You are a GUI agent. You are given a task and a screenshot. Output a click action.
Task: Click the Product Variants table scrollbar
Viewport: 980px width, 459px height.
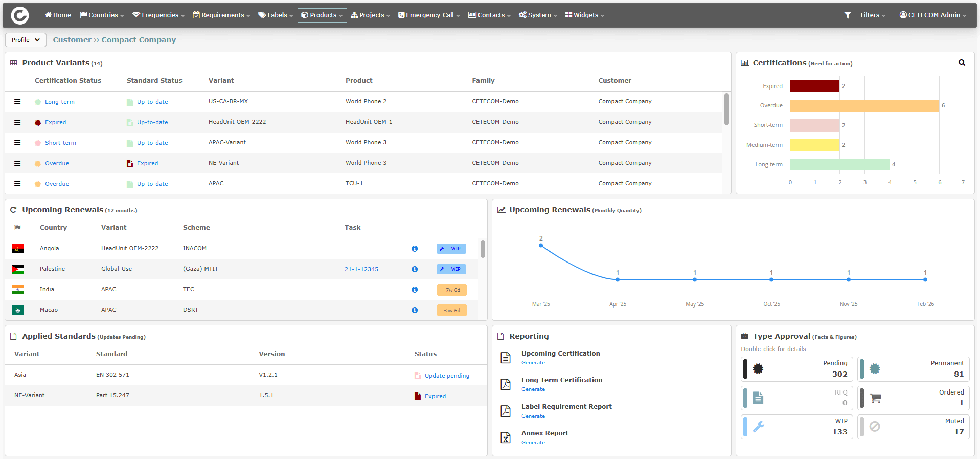pos(726,110)
